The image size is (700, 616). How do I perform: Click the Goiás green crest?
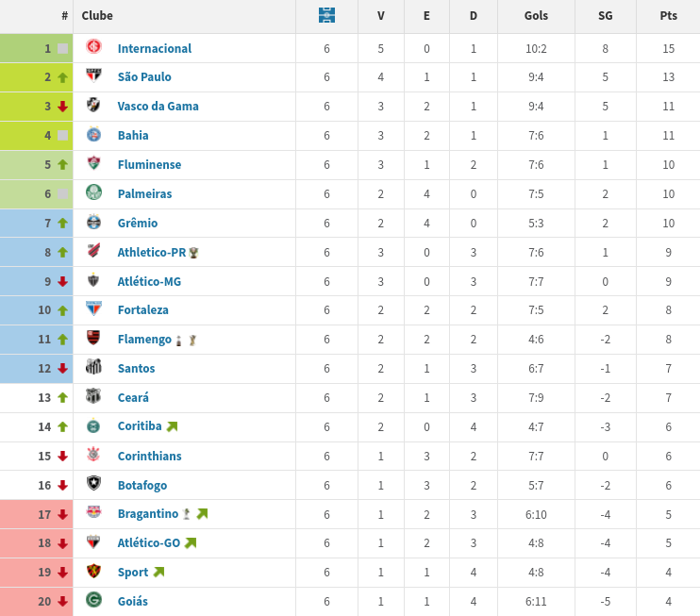[x=93, y=599]
